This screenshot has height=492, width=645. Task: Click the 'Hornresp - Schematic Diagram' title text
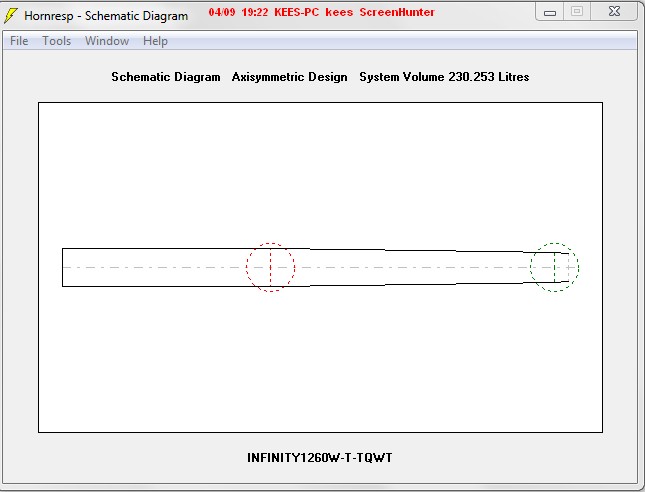pos(106,16)
